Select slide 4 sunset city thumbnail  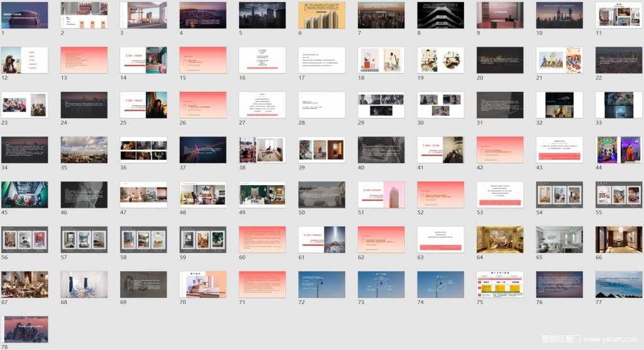[x=203, y=15]
